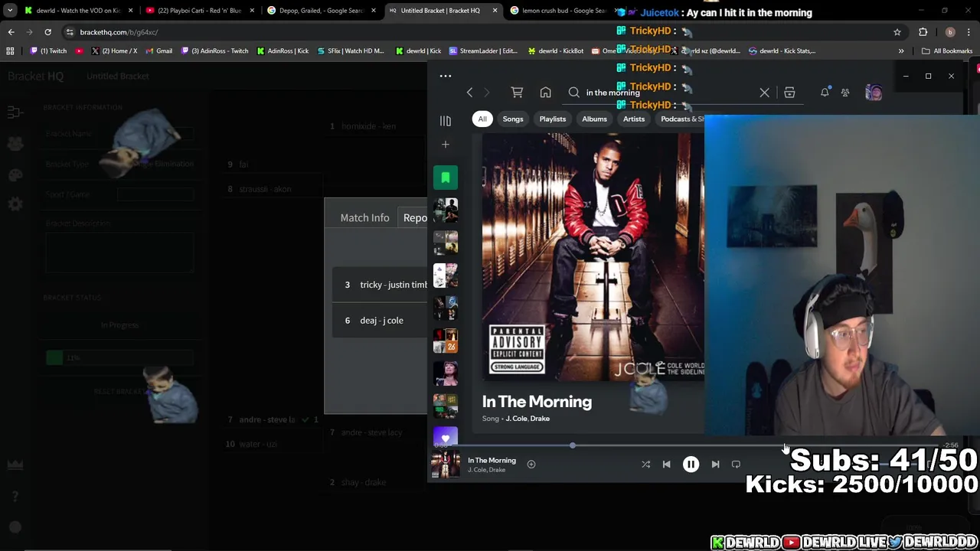This screenshot has width=980, height=551.
Task: Click now-playing 'In The Morning' title
Action: (492, 460)
